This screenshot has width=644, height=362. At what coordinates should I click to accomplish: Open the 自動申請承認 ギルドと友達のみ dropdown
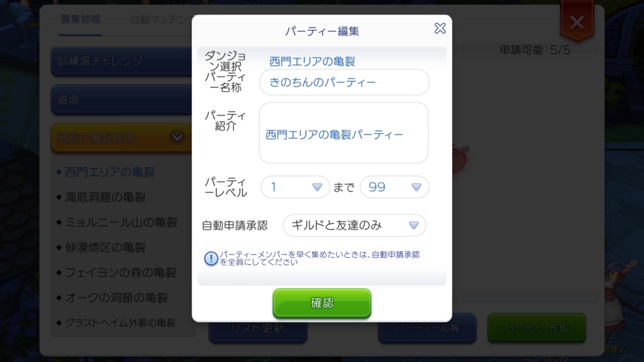(x=355, y=225)
